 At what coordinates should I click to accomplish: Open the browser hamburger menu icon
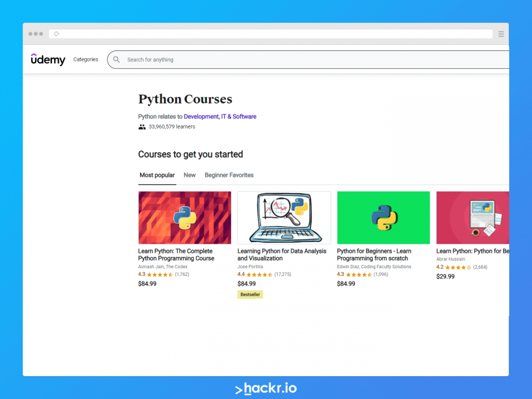[x=501, y=34]
